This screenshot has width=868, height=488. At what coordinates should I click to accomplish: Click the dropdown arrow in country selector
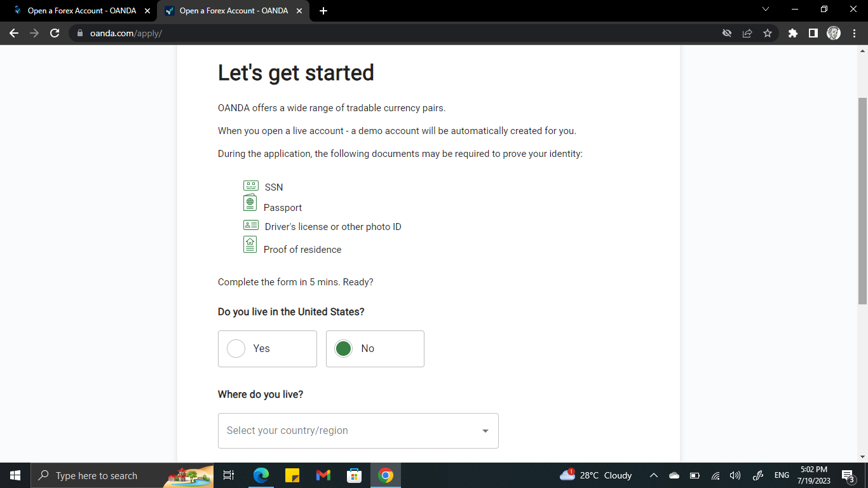point(485,431)
